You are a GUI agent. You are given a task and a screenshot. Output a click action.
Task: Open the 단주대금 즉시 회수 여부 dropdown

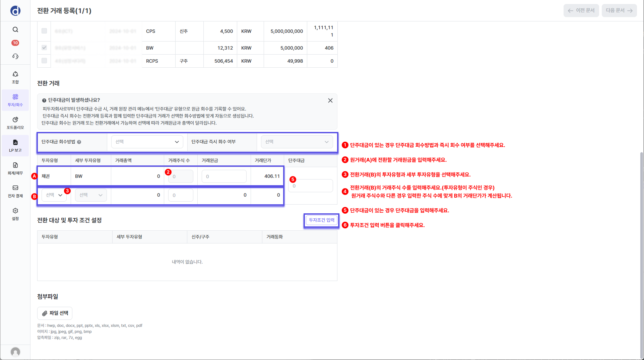[297, 142]
